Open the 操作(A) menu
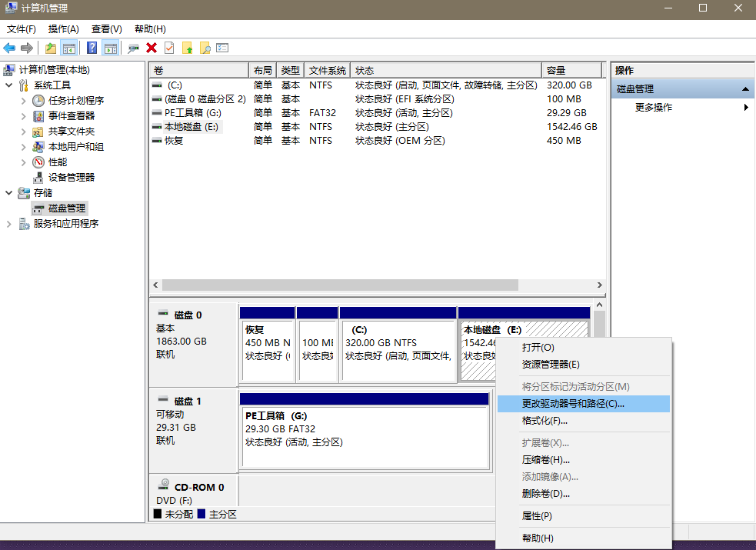The height and width of the screenshot is (550, 756). pos(63,29)
